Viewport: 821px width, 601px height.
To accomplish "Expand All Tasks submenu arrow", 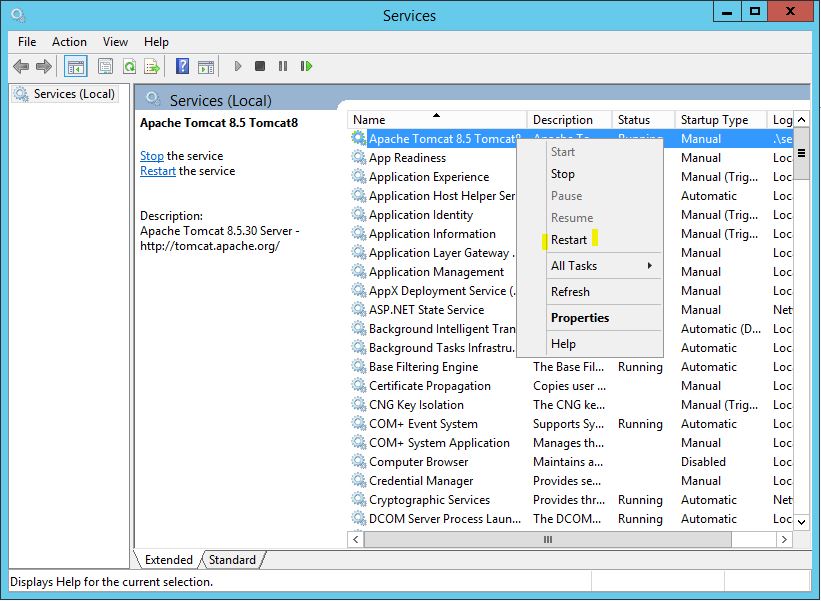I will [x=649, y=265].
